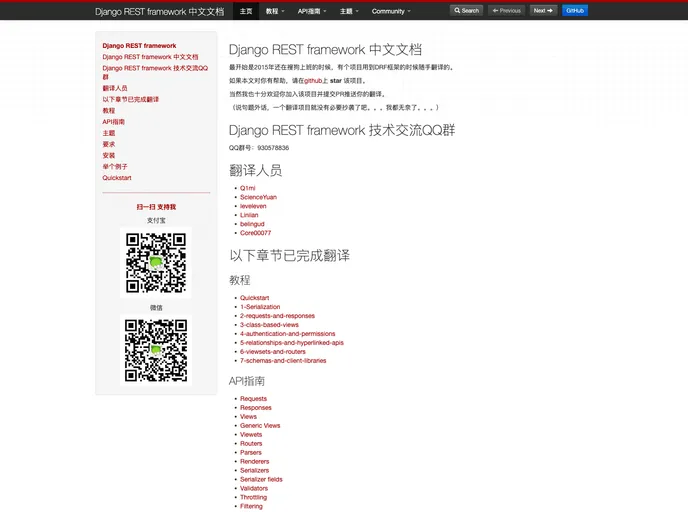Open the Requests API guide link
The width and height of the screenshot is (688, 512).
click(x=253, y=399)
